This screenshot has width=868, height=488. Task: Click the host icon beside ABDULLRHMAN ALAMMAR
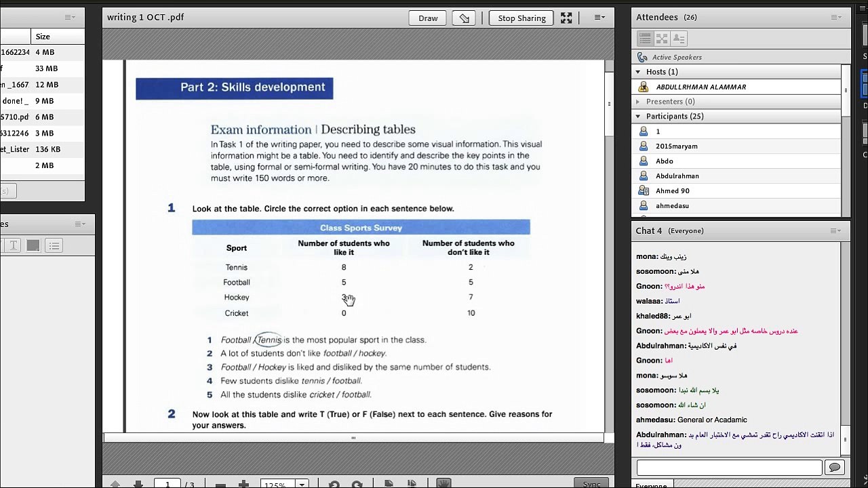[644, 87]
